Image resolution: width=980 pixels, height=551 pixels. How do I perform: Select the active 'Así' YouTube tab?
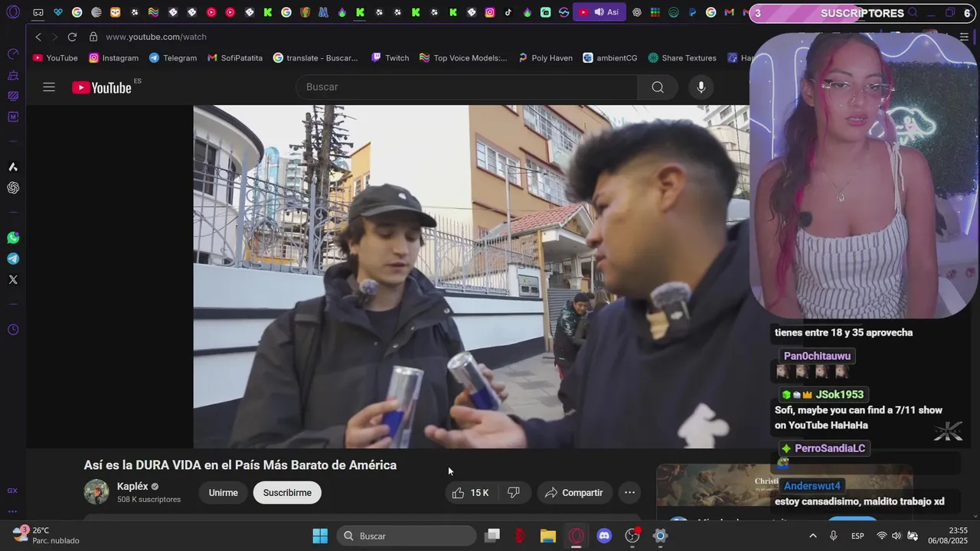click(x=599, y=12)
